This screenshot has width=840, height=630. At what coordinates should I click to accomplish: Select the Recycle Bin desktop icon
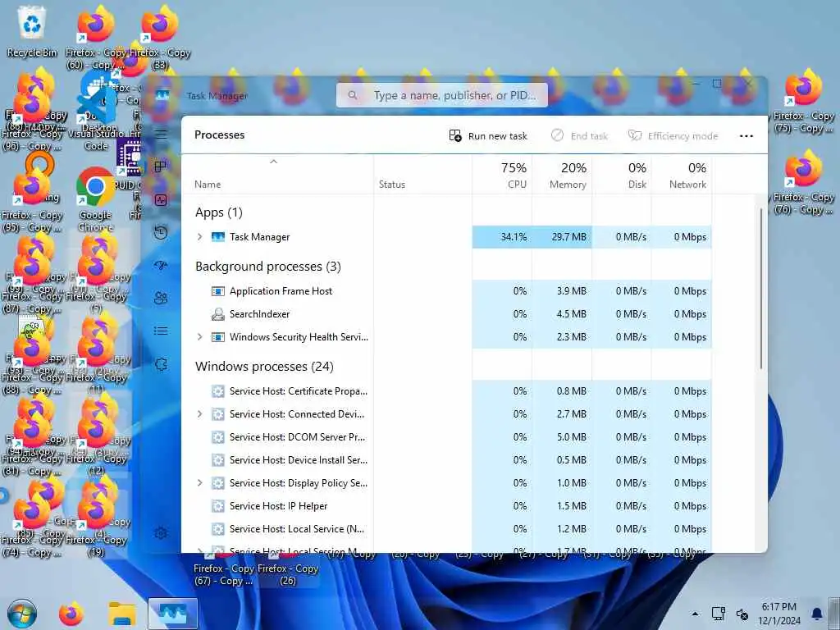[32, 32]
